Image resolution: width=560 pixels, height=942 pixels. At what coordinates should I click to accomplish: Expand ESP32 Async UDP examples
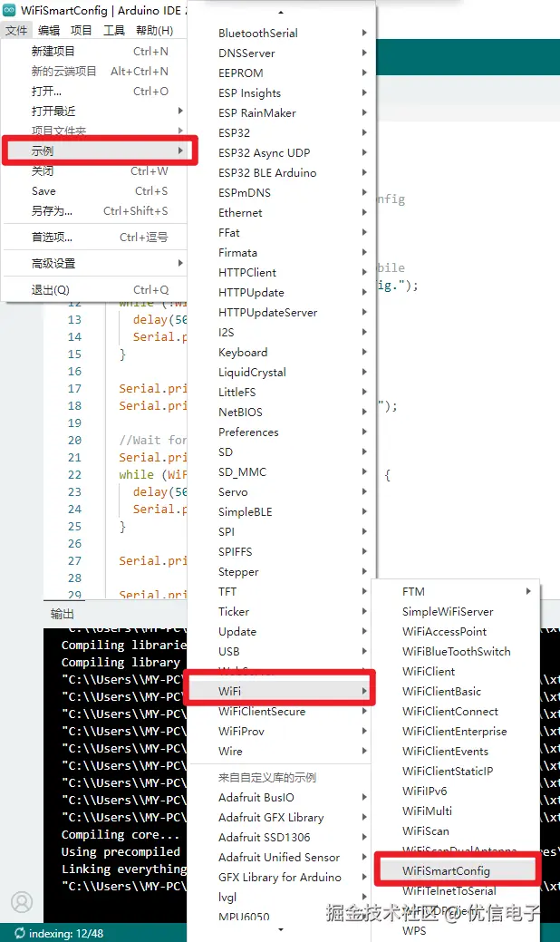282,152
